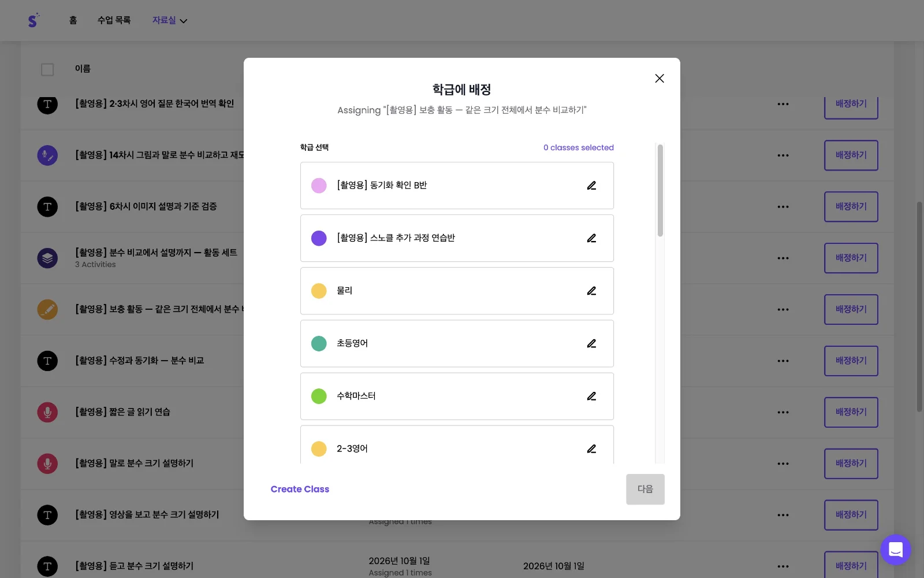Viewport: 924px width, 578px height.
Task: Click the 다음 button in the dialog
Action: coord(645,489)
